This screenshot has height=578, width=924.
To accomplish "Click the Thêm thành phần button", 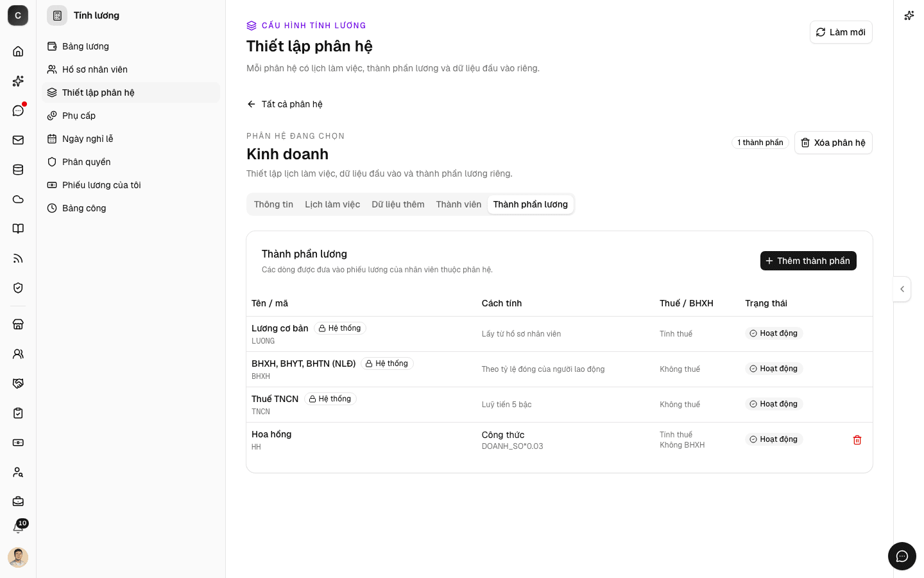I will tap(809, 261).
